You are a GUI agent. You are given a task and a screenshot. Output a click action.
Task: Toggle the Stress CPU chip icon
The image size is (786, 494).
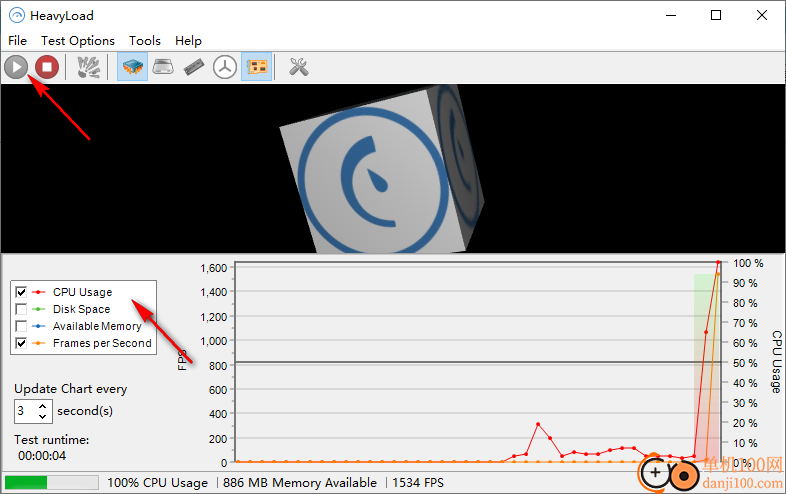point(132,67)
